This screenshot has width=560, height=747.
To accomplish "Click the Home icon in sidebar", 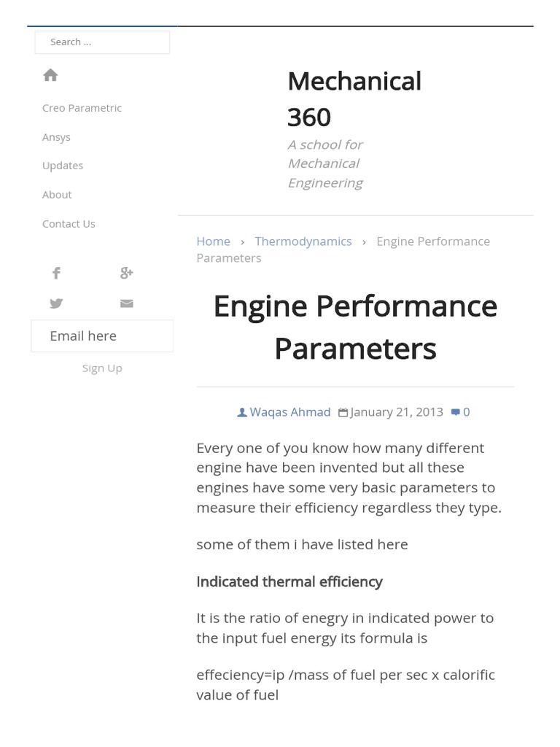I will coord(50,75).
